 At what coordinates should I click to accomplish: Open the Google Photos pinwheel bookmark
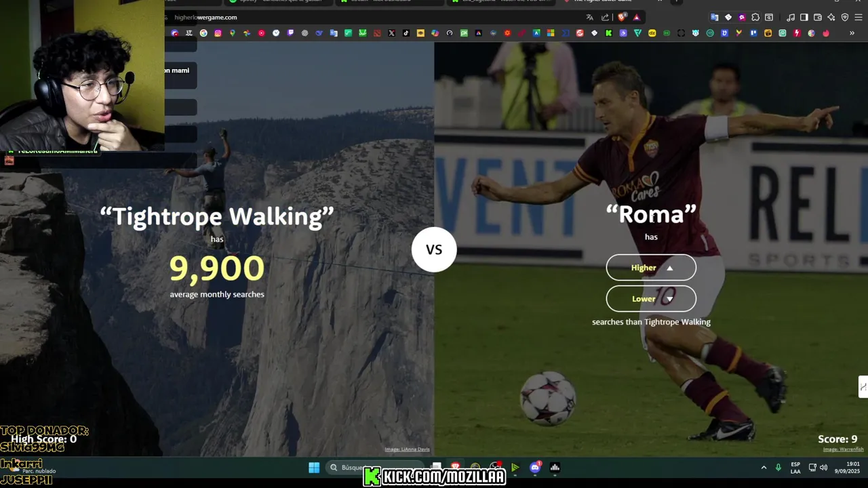point(247,33)
